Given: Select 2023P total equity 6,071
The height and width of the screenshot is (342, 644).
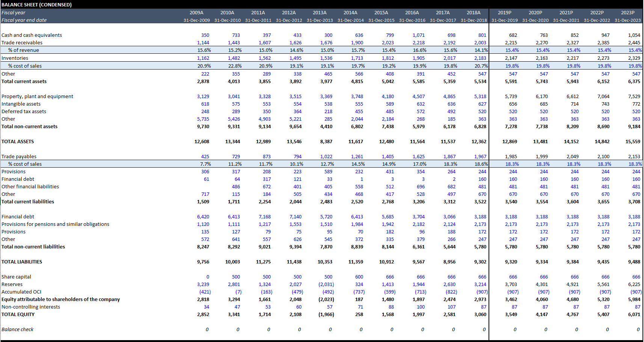Looking at the screenshot, I should pyautogui.click(x=634, y=315).
